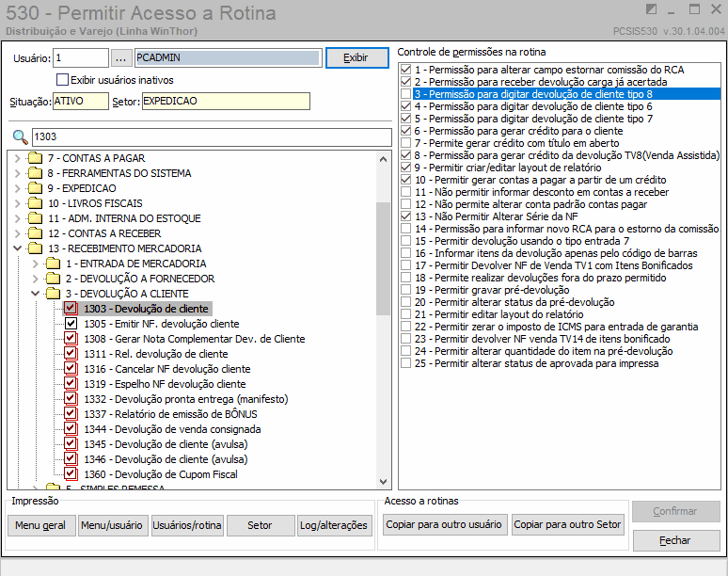Select 1337 - Relatório de emissão de BÔNUS
Screen dimensions: 728x576
click(170, 414)
